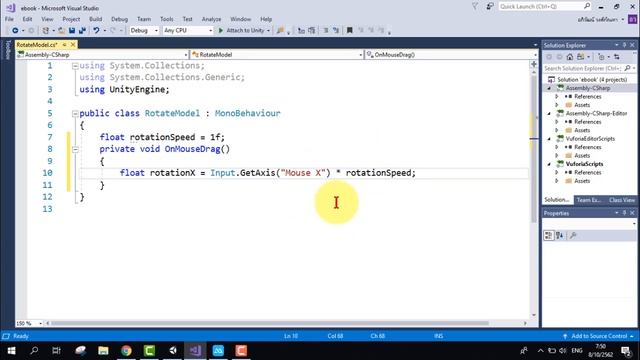Screen dimensions: 640x360
Task: Close the RotateModel.cs tab
Action: click(73, 44)
